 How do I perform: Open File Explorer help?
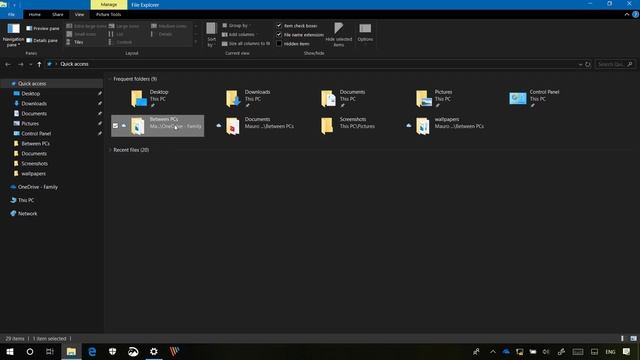coord(635,14)
